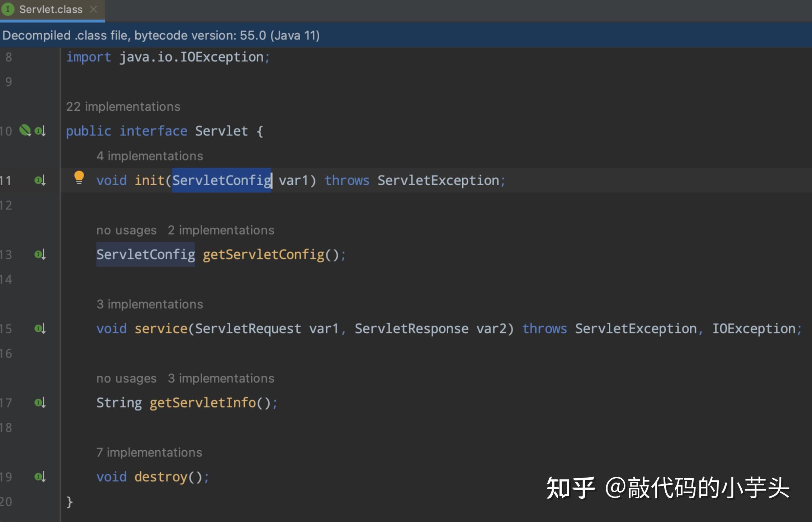Click the implemented-method gutter icon on line 13
This screenshot has width=812, height=522.
coord(40,255)
